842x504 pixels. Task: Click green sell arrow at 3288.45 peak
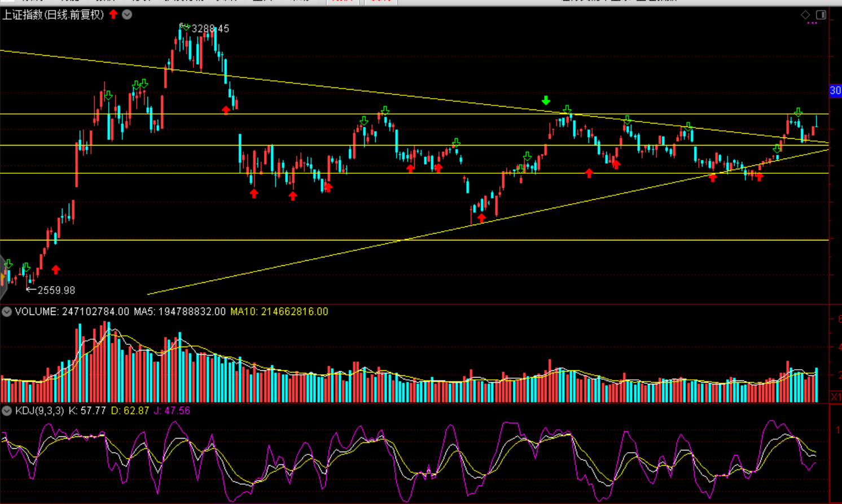[185, 27]
